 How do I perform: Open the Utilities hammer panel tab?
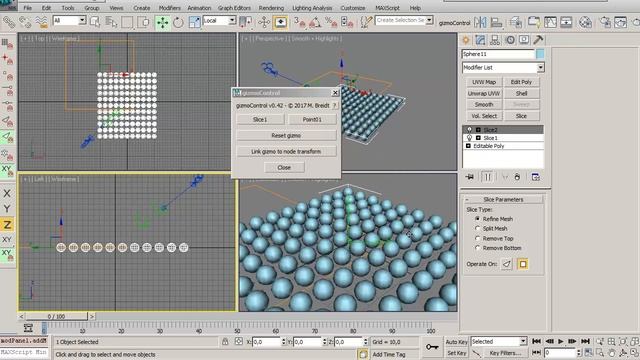538,40
